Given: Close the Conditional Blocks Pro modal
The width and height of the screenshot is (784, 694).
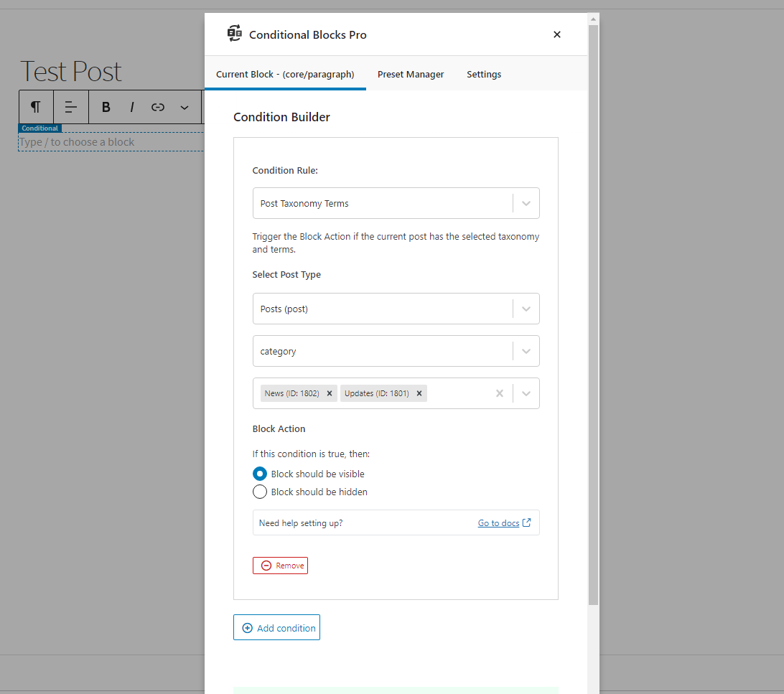Looking at the screenshot, I should 557,34.
